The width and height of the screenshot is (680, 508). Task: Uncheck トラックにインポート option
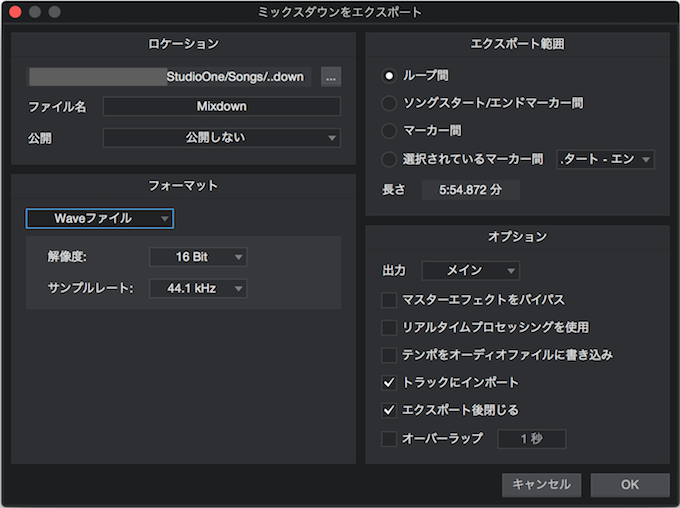pos(389,383)
